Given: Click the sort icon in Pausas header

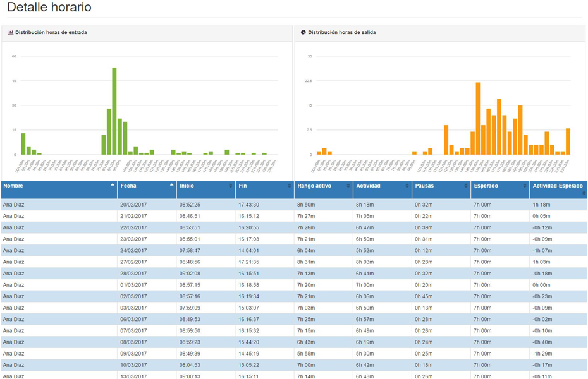Looking at the screenshot, I should click(x=465, y=186).
